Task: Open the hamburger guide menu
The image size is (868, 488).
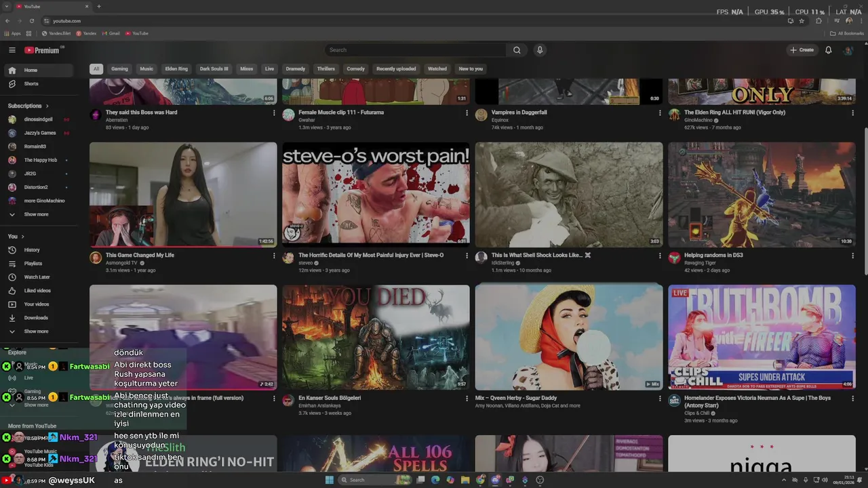Action: pyautogui.click(x=12, y=50)
